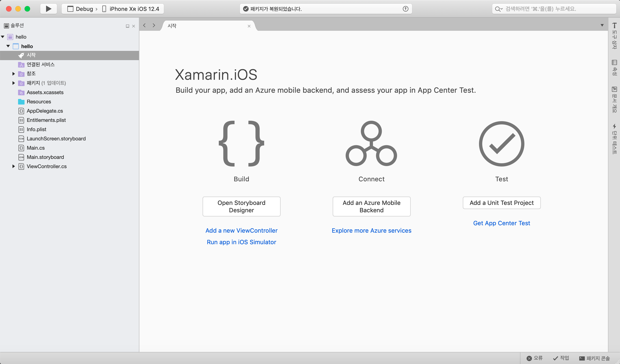Open the Toolbox side panel icon
Screen dimensions: 620x364
coord(614,25)
